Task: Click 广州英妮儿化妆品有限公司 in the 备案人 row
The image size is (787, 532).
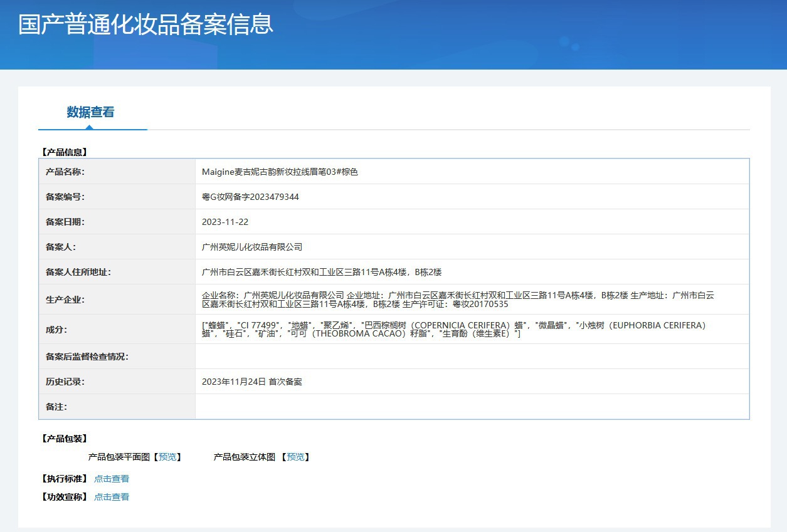Action: point(252,247)
